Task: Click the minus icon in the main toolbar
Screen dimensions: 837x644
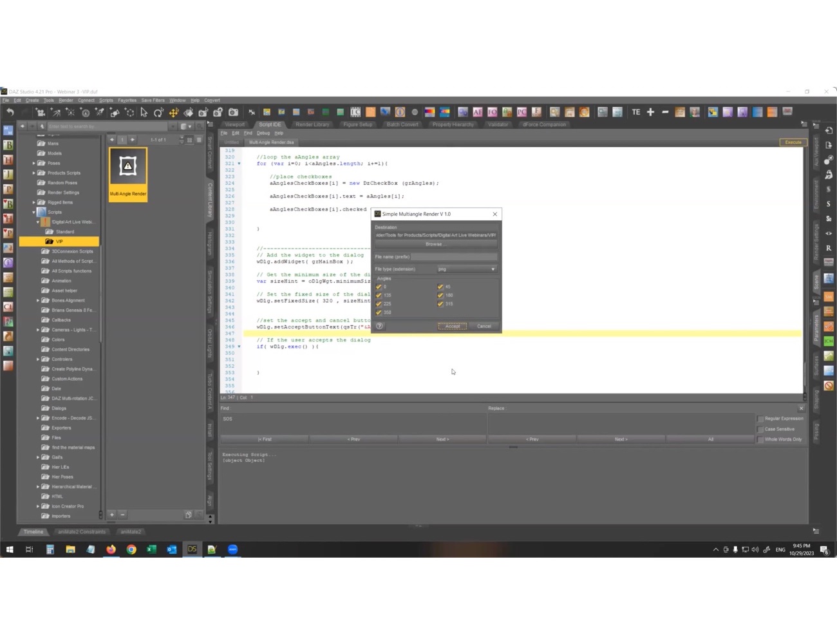Action: pyautogui.click(x=664, y=112)
